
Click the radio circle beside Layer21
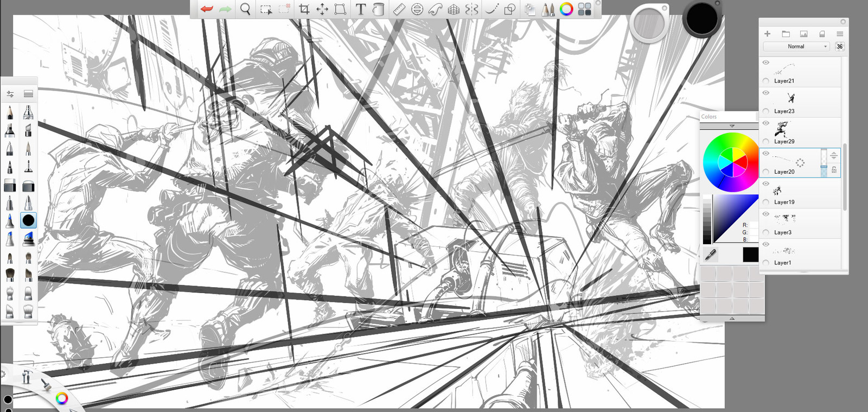click(x=766, y=80)
